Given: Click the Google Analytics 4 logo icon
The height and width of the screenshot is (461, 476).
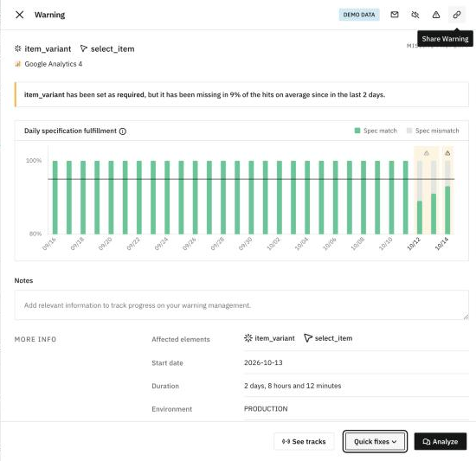Looking at the screenshot, I should (17, 64).
